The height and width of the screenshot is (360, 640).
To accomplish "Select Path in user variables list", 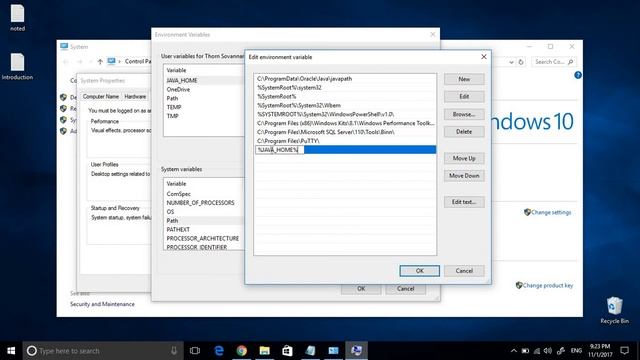I will pos(204,98).
